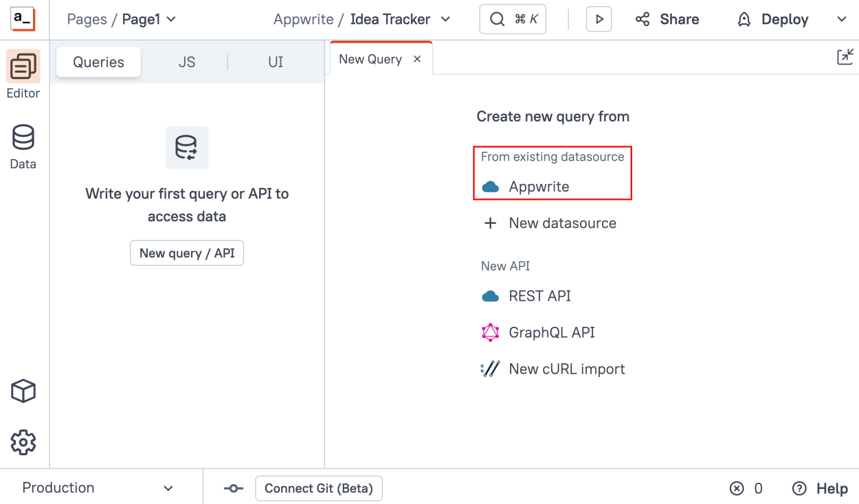Viewport: 859px width, 504px height.
Task: Click the package icon in the left sidebar
Action: 24,391
